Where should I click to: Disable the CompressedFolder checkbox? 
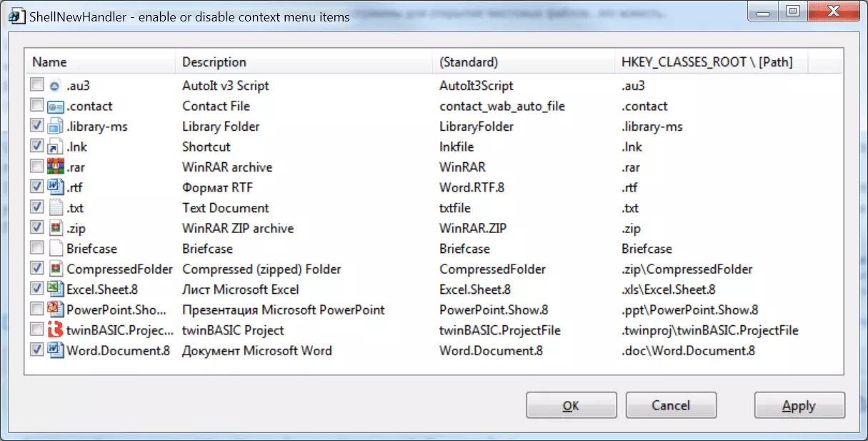(37, 269)
